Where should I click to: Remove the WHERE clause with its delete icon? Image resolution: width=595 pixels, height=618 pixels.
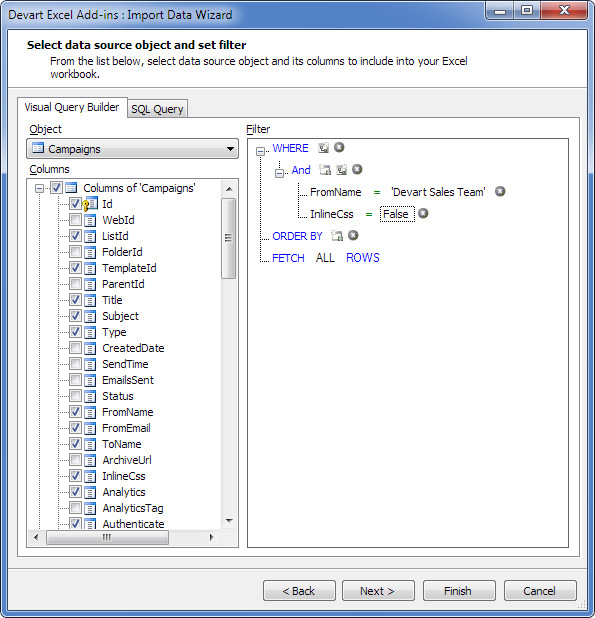tap(339, 147)
